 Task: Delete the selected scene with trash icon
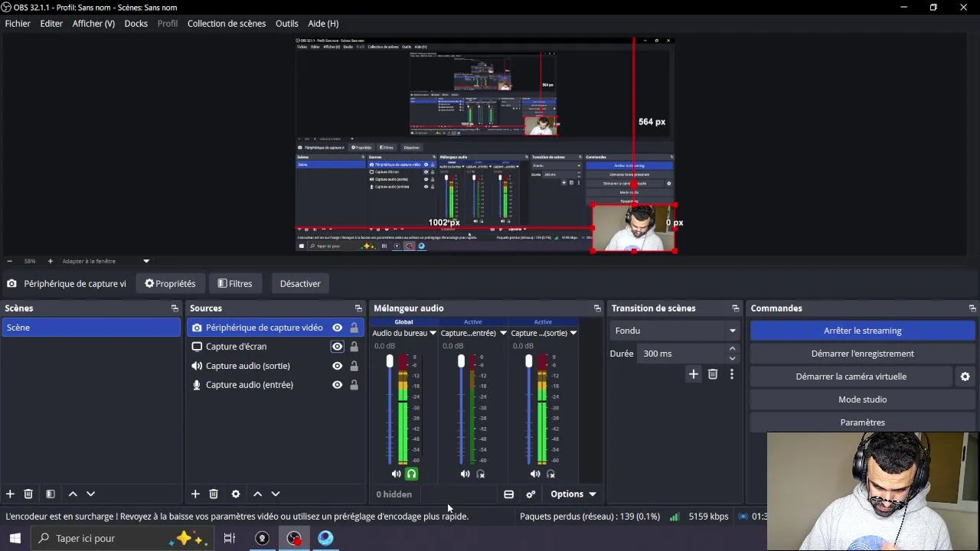[x=28, y=494]
